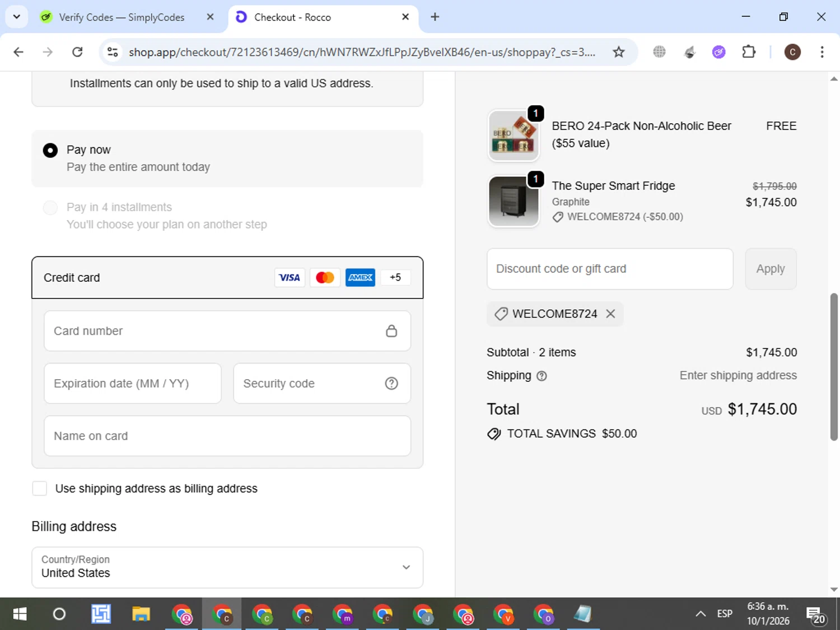This screenshot has height=630, width=840.
Task: Open the purple circular extension icon
Action: pyautogui.click(x=718, y=52)
